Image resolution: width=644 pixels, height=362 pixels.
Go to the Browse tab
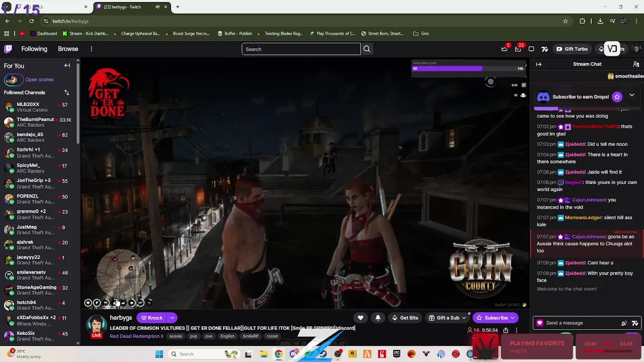tap(68, 49)
